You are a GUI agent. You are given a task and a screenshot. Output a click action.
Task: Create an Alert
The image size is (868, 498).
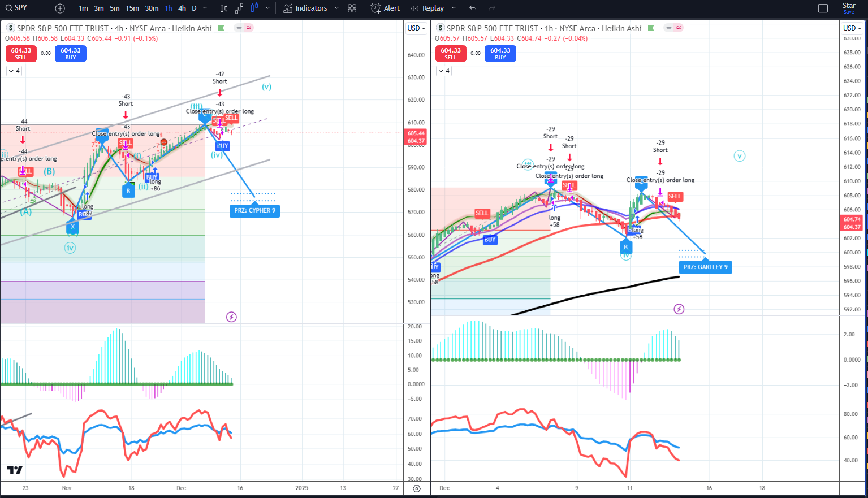point(385,8)
